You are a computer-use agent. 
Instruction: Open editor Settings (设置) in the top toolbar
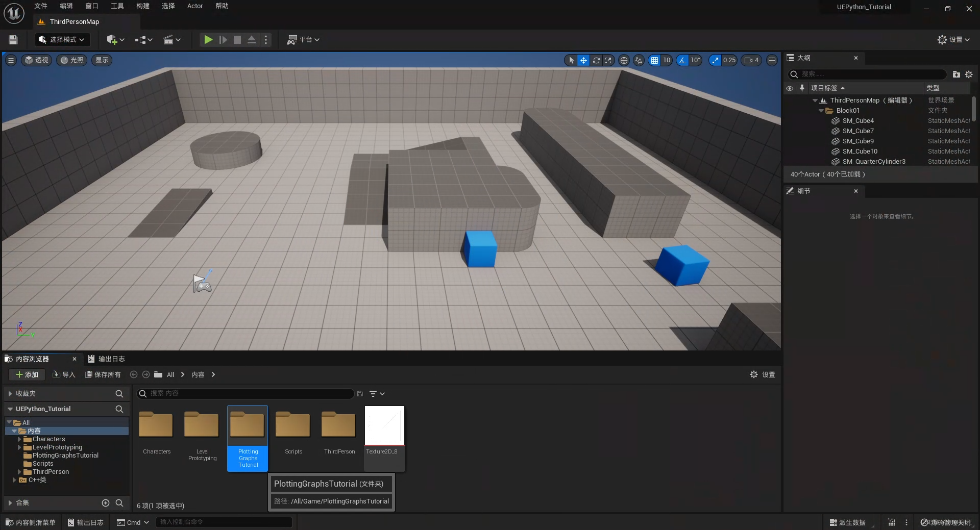pyautogui.click(x=953, y=40)
